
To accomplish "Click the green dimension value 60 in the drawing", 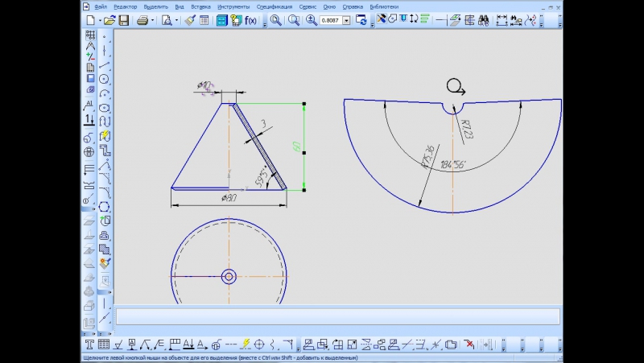I will click(x=296, y=147).
